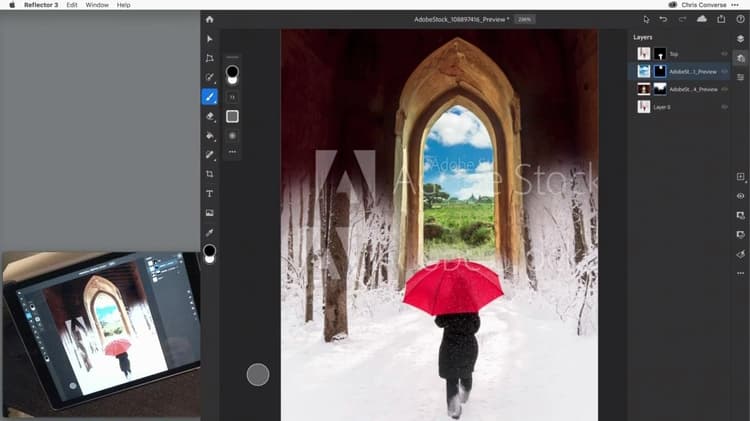Open the foreground color chip in toolbar
This screenshot has height=421, width=750.
click(210, 250)
